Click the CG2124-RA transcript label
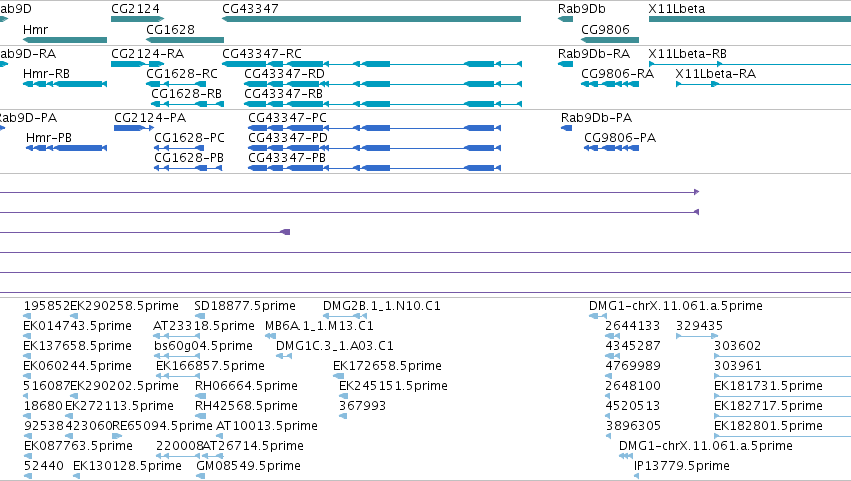The width and height of the screenshot is (851, 481). tap(148, 54)
